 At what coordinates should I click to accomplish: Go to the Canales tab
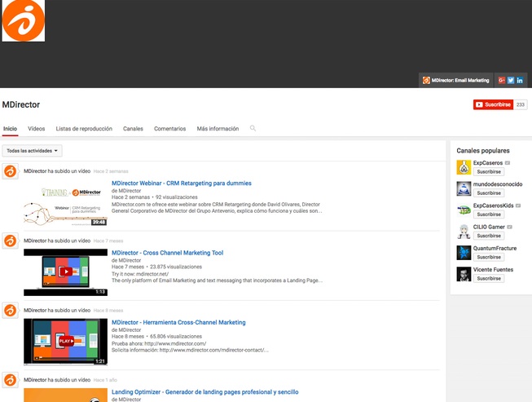click(133, 129)
